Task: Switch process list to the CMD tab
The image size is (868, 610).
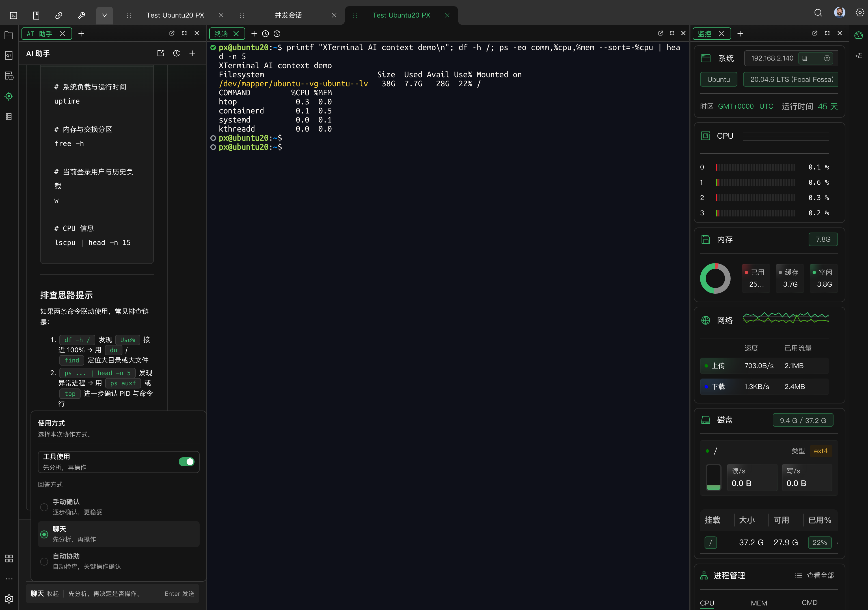Action: pyautogui.click(x=809, y=602)
